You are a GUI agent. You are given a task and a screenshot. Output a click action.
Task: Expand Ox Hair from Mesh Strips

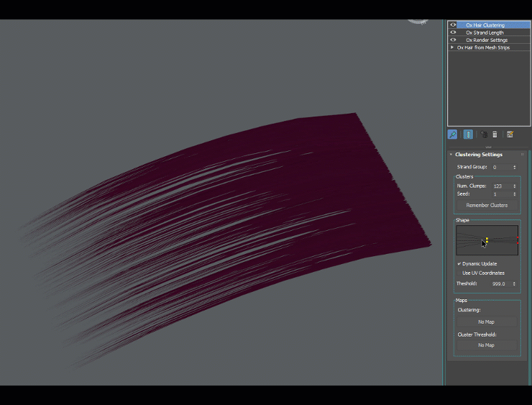[452, 47]
